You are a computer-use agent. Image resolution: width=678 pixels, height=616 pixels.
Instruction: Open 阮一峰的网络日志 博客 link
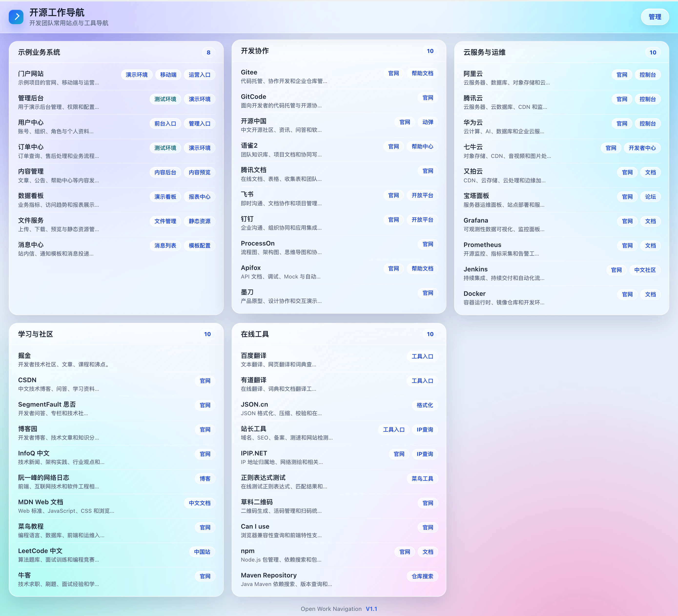(x=205, y=479)
